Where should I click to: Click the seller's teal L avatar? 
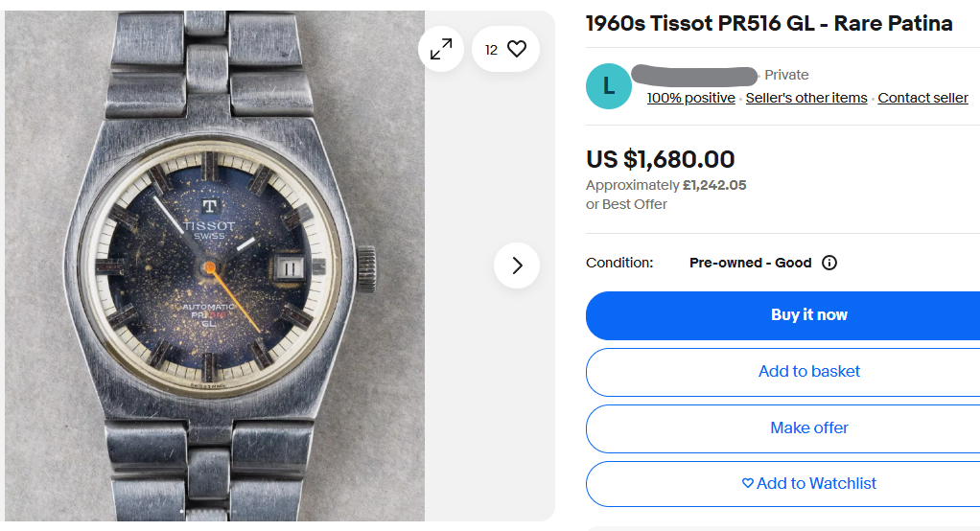point(608,86)
